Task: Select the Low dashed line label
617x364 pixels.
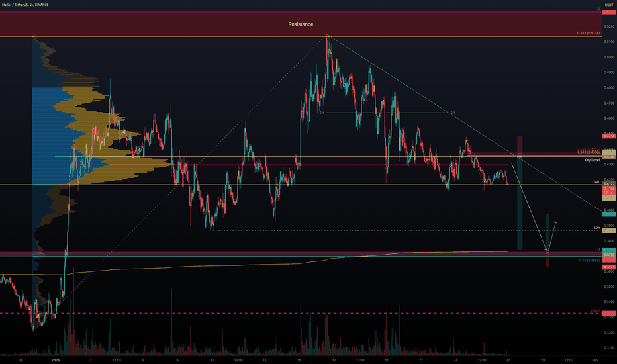Action: tap(597, 228)
